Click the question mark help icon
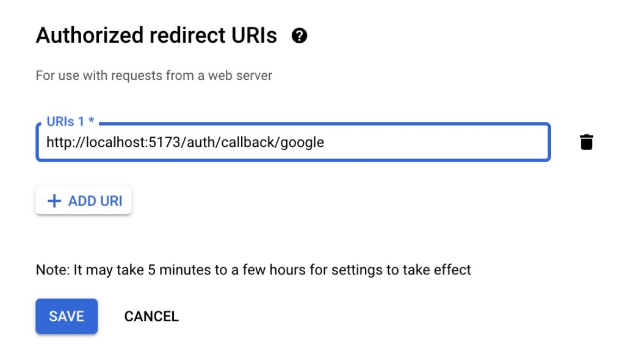Screen dimensions: 625x364 point(299,36)
